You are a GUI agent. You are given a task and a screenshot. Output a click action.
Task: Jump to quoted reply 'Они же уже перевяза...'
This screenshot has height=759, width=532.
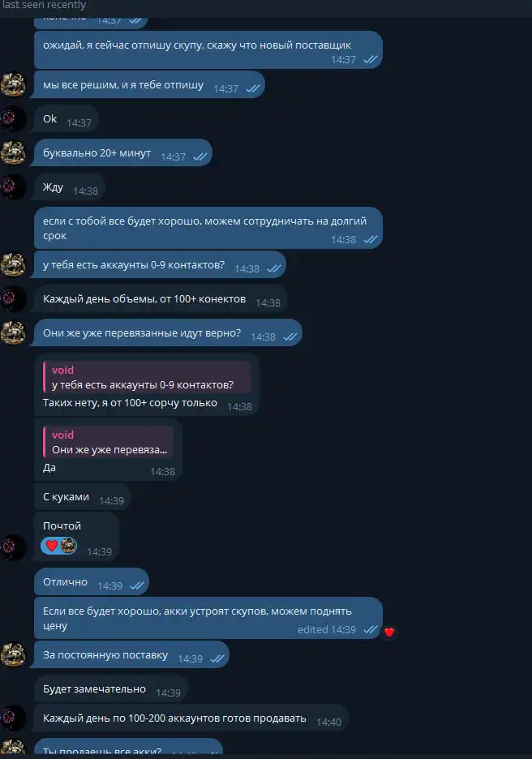109,443
